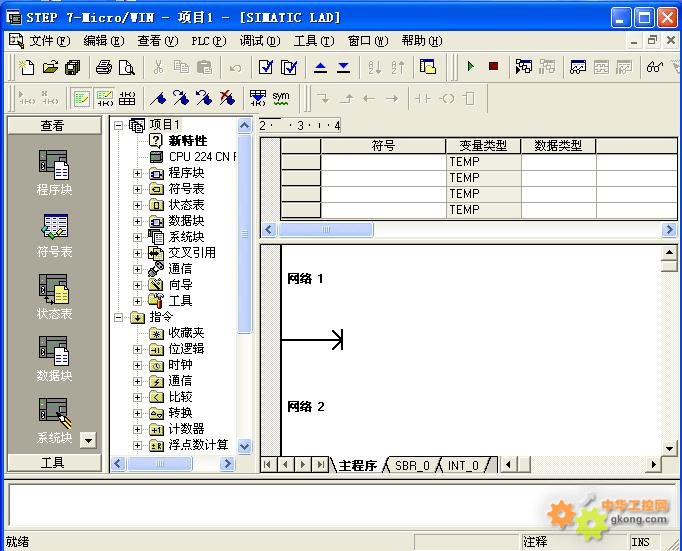Click the 工具 view bar button
Screen dimensions: 682x551
pos(54,462)
